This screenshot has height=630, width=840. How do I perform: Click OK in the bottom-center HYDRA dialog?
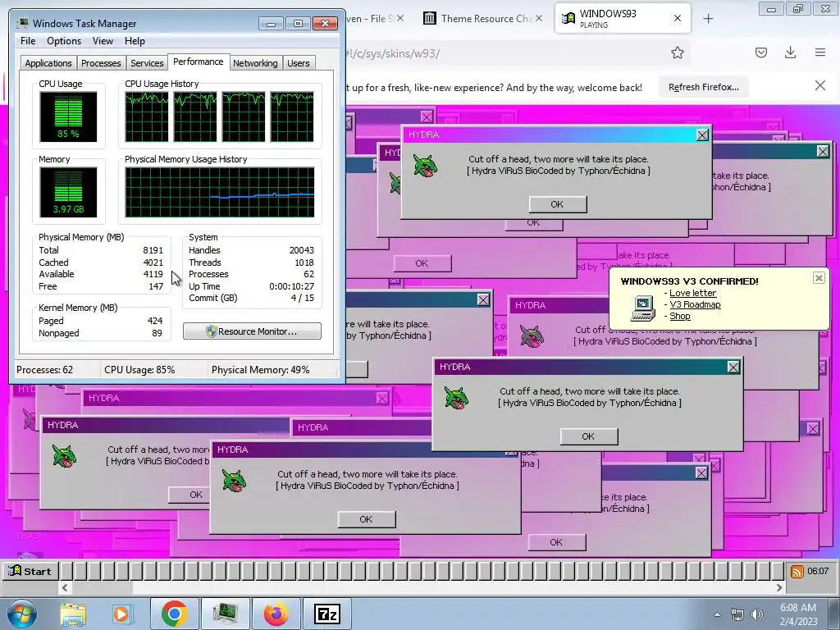(x=366, y=519)
